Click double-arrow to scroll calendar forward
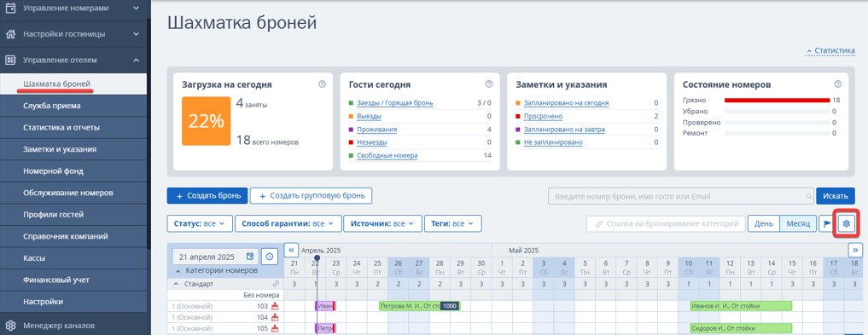The height and width of the screenshot is (335, 868). coord(855,250)
